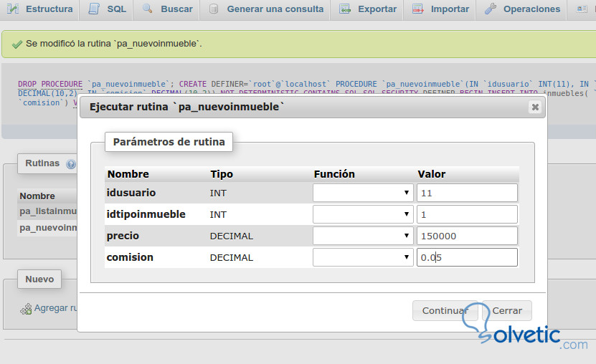Click the green success checkmark icon

[x=17, y=44]
